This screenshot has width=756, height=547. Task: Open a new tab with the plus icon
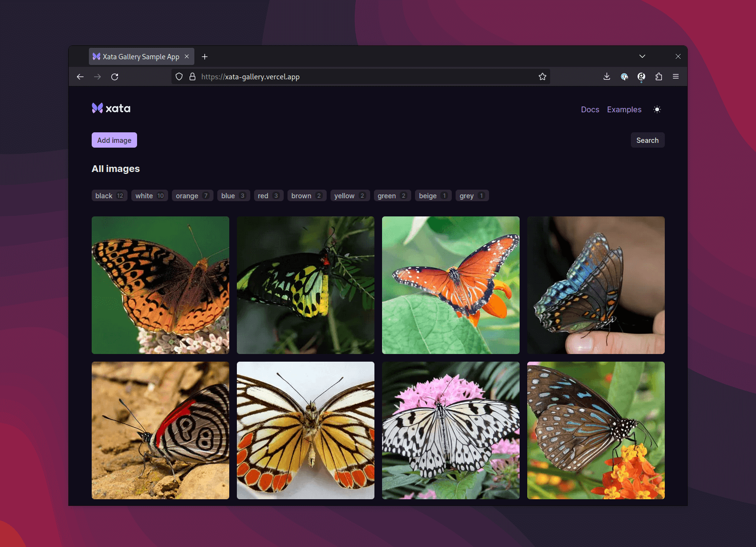pyautogui.click(x=205, y=56)
